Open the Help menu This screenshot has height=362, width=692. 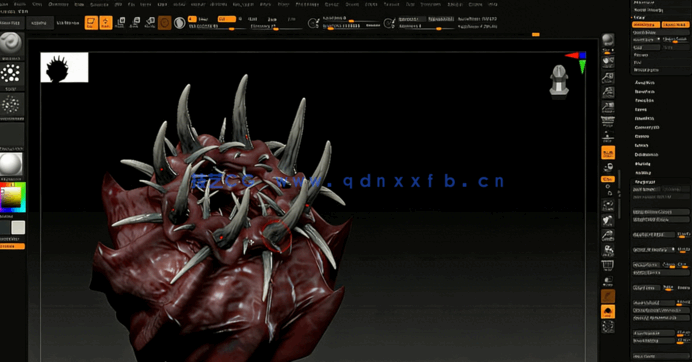coord(493,4)
